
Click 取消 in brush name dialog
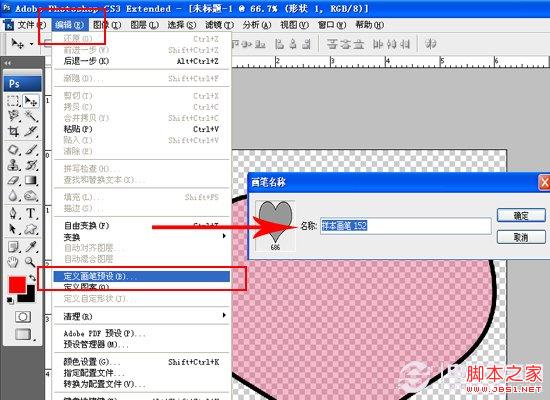click(x=521, y=237)
